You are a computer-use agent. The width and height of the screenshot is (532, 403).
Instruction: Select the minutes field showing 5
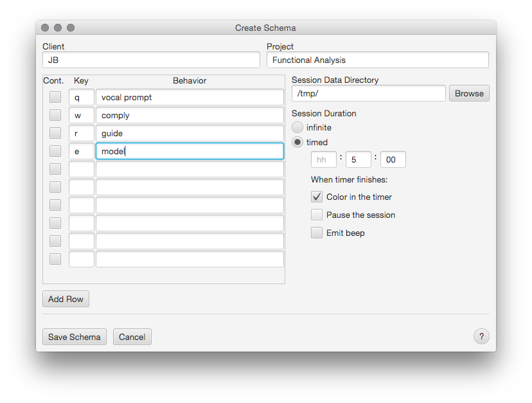click(x=358, y=159)
